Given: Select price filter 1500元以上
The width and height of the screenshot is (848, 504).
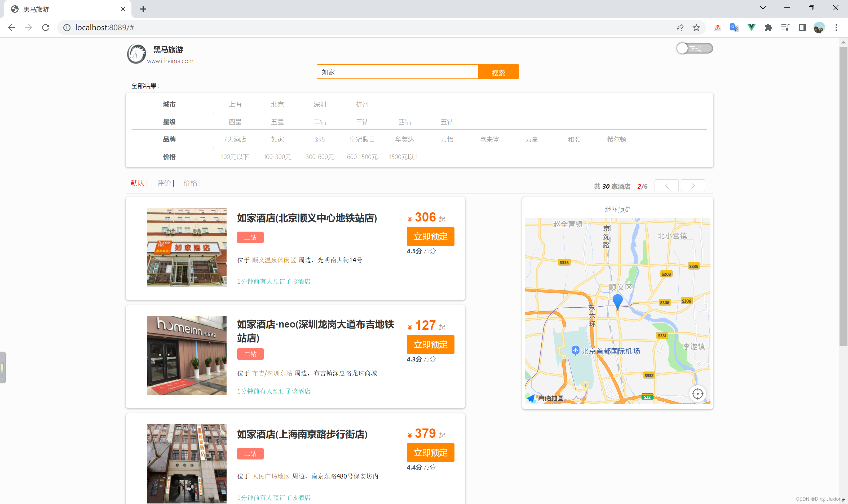Looking at the screenshot, I should [x=404, y=157].
